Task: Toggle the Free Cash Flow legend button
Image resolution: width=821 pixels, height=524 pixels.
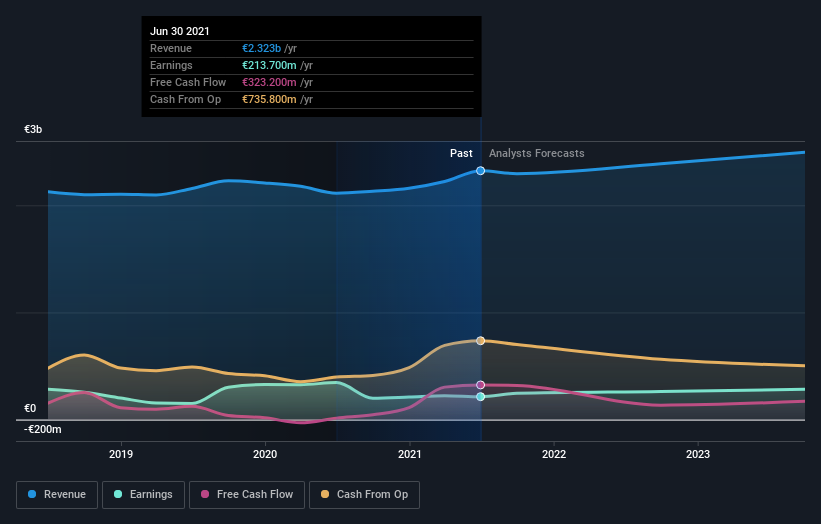Action: point(247,495)
